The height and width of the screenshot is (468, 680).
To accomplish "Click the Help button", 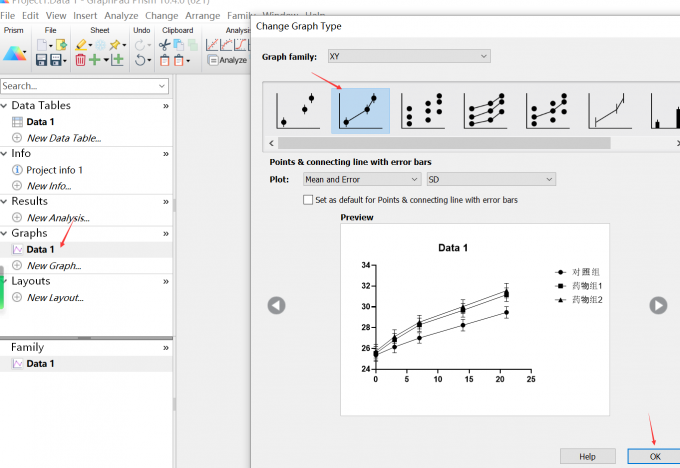I will pos(588,456).
